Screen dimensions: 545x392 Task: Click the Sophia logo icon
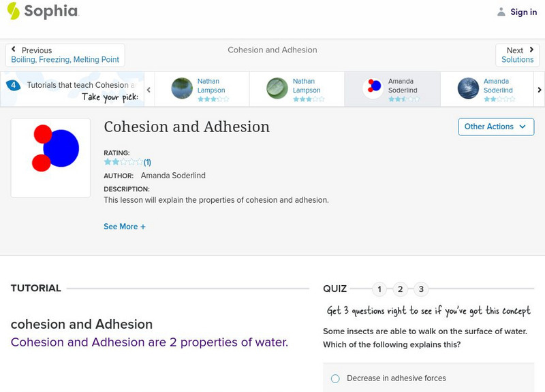pos(13,11)
